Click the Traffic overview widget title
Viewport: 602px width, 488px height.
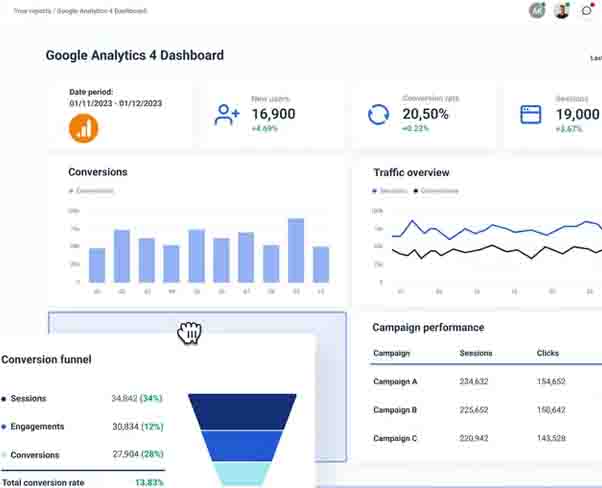[x=411, y=173]
